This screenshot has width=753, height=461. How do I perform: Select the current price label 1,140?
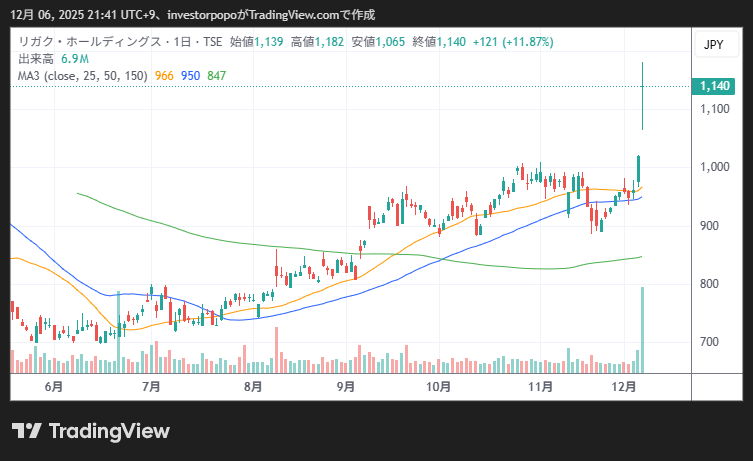tap(714, 87)
